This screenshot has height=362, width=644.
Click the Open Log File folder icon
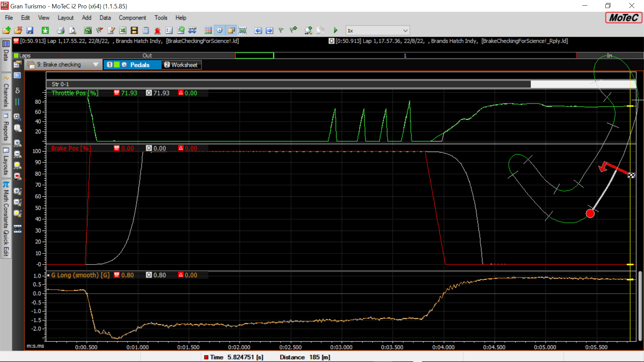pos(6,31)
